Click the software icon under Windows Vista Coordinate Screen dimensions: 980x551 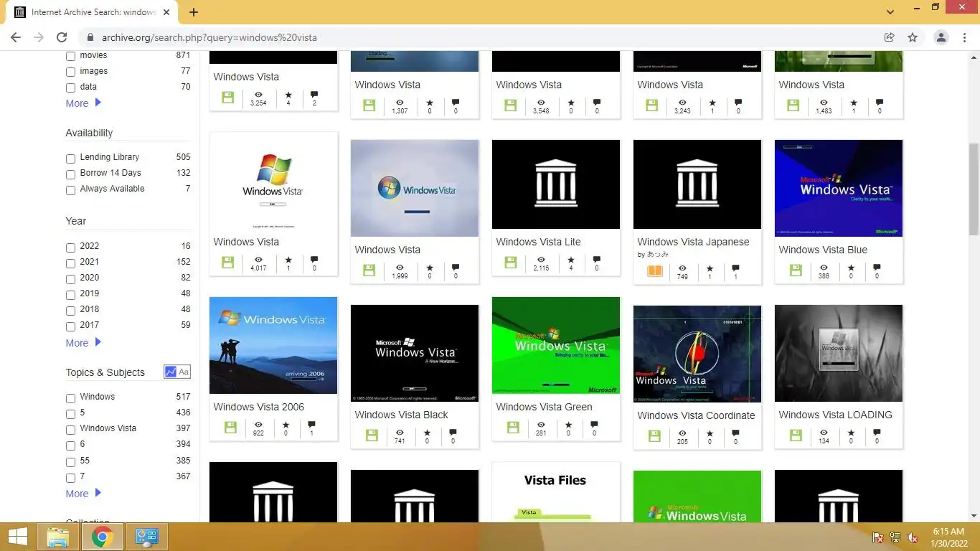[x=654, y=436]
